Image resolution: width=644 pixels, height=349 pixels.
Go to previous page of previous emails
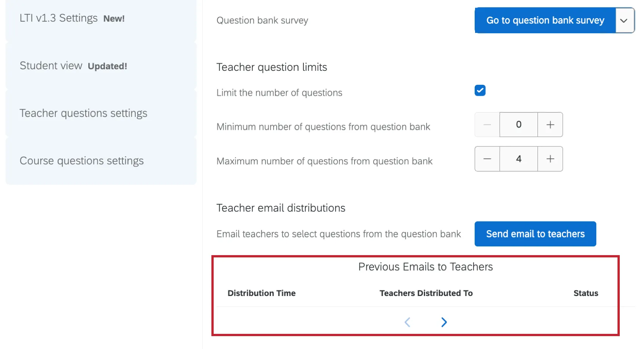point(407,322)
